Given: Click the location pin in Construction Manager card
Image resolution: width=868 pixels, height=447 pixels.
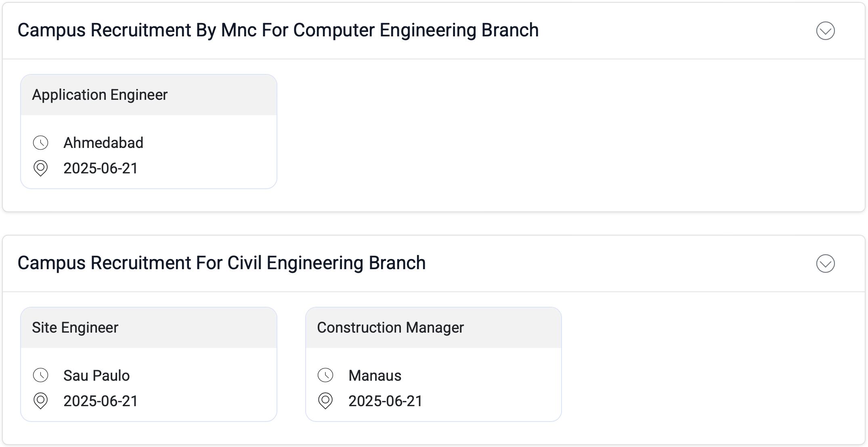Looking at the screenshot, I should pos(325,401).
